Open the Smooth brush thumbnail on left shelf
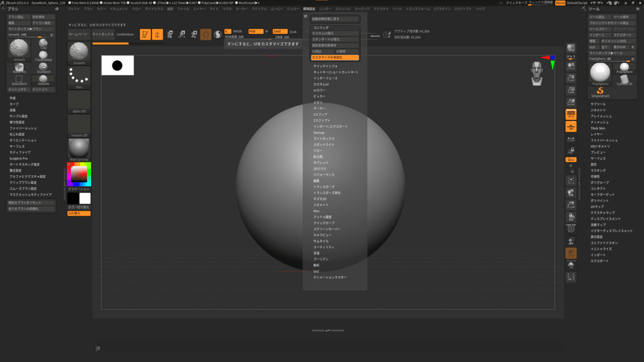Viewport: 644px width, 362px height. [x=79, y=53]
